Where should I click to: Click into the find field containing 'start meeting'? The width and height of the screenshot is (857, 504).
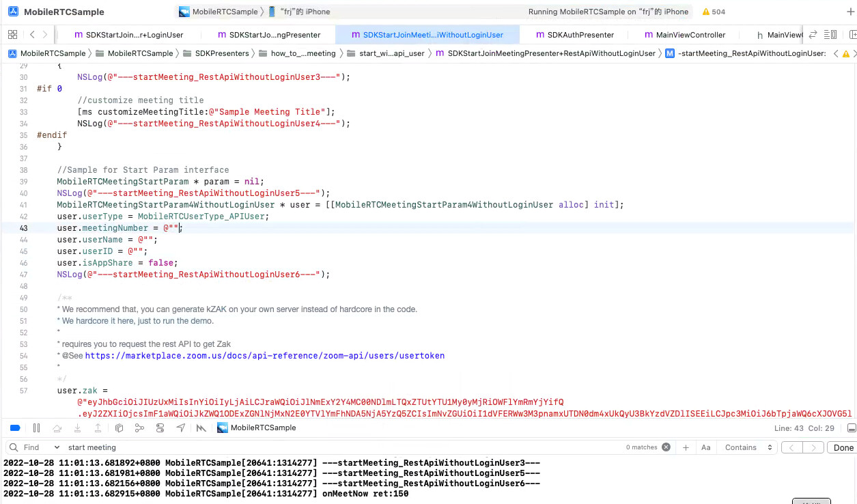click(x=341, y=447)
